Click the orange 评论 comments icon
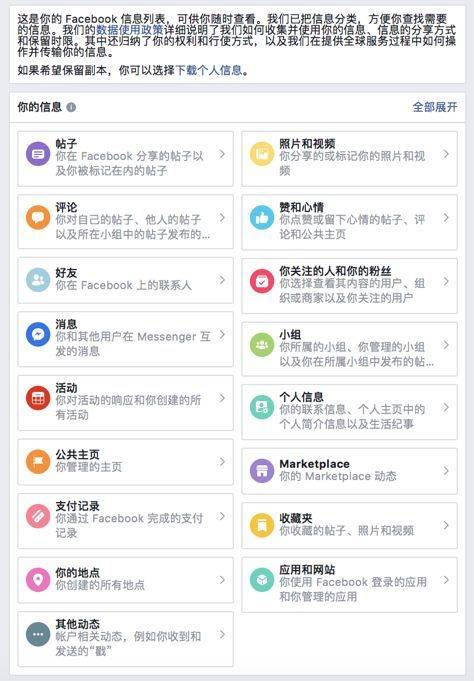Screen dimensions: 474x681 (x=38, y=217)
